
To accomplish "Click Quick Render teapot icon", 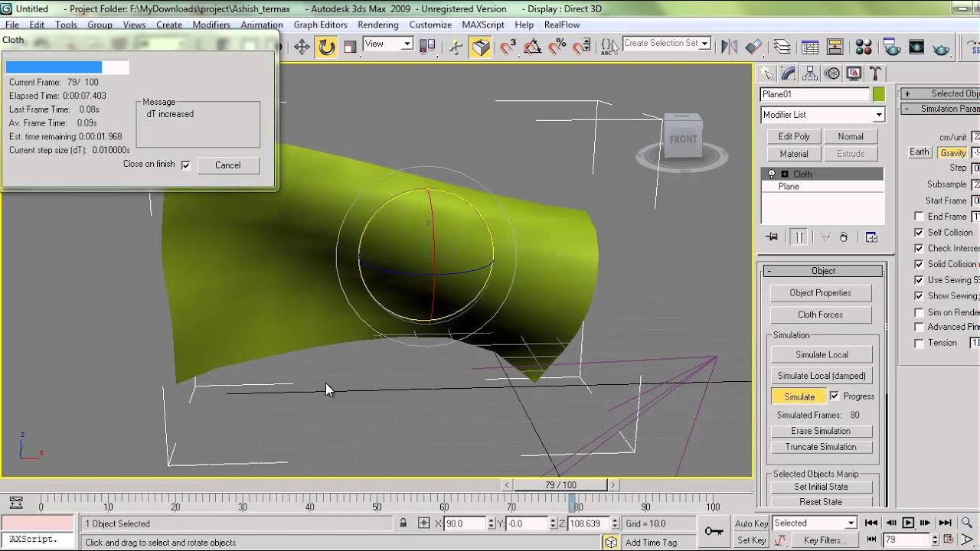I will pyautogui.click(x=942, y=47).
